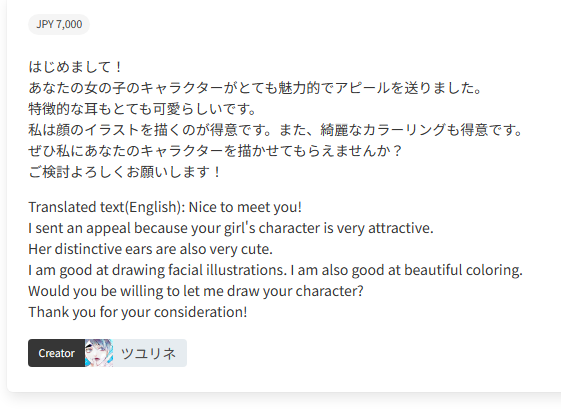561x413 pixels.
Task: Click I am also good at beautiful coloring
Action: tap(406, 270)
